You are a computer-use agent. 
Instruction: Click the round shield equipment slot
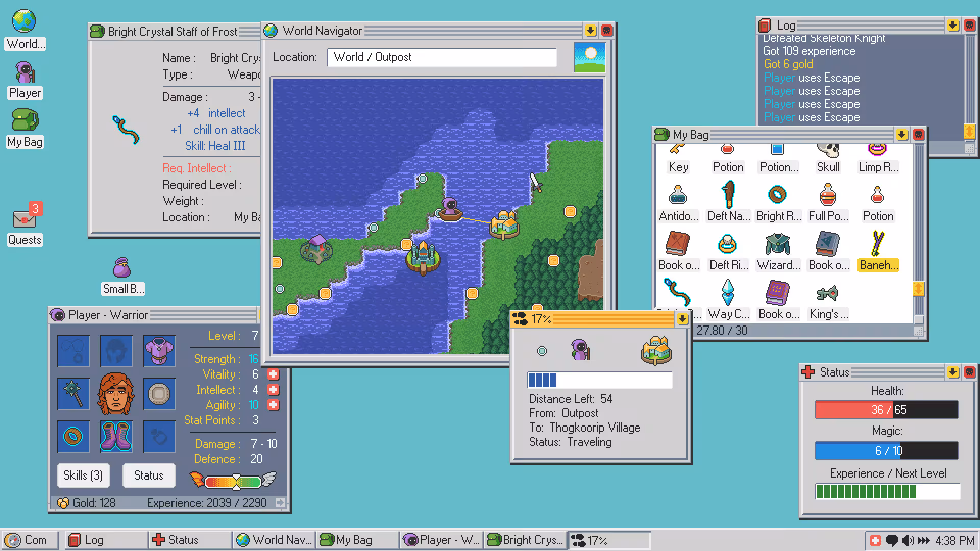(159, 394)
